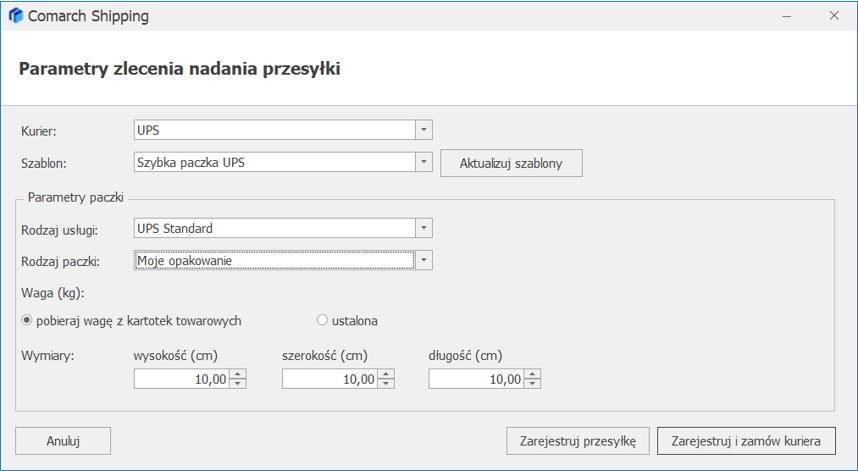858x471 pixels.
Task: Select 'pobieraj wagę z kartotek towarowych' option
Action: (27, 321)
